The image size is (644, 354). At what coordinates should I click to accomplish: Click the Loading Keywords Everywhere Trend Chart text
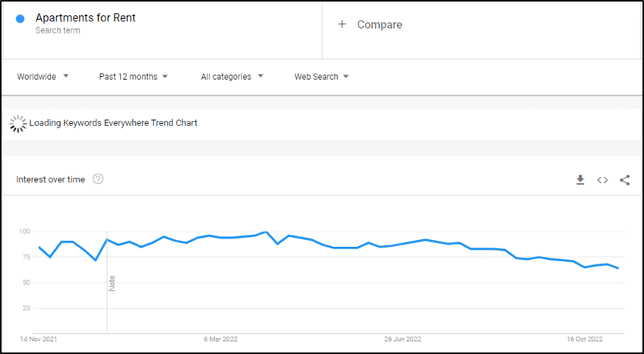113,123
